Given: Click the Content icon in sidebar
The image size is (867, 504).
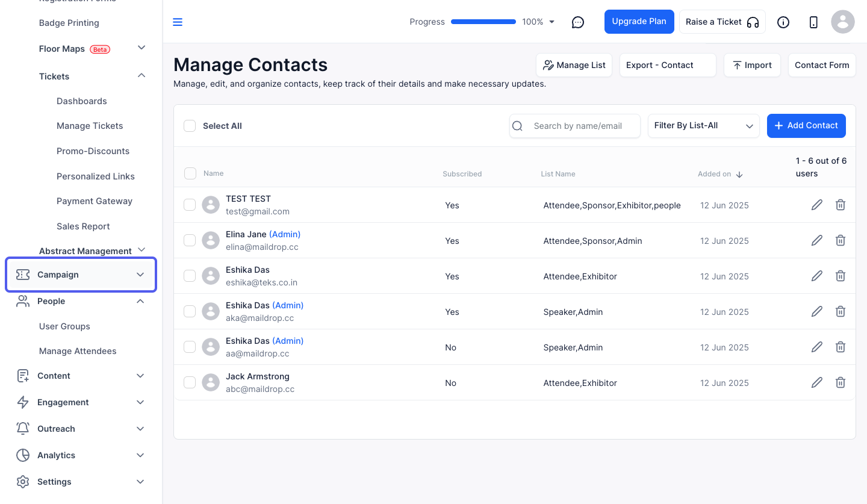Looking at the screenshot, I should (x=23, y=376).
